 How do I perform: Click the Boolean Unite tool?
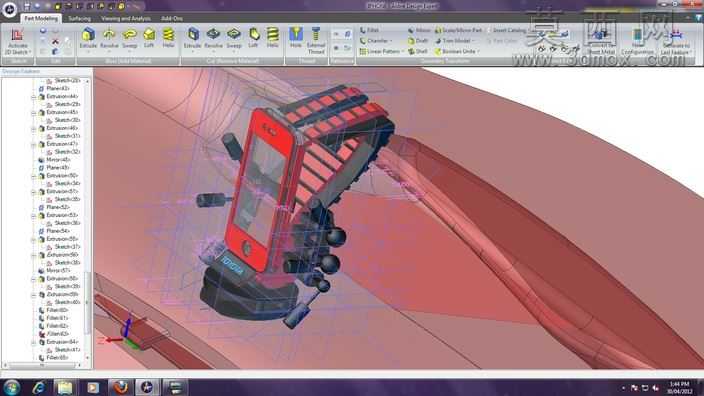(455, 52)
